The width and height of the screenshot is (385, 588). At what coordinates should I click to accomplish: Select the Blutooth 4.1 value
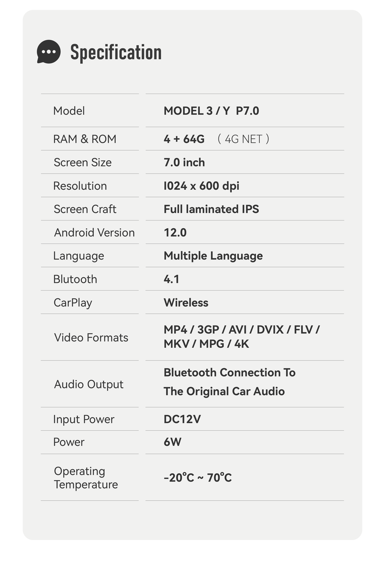(172, 279)
